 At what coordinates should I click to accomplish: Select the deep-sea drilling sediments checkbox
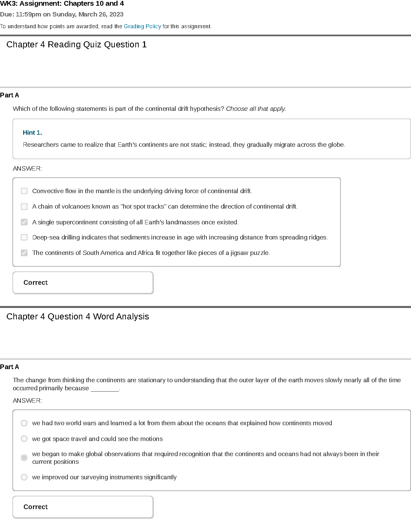tap(24, 237)
